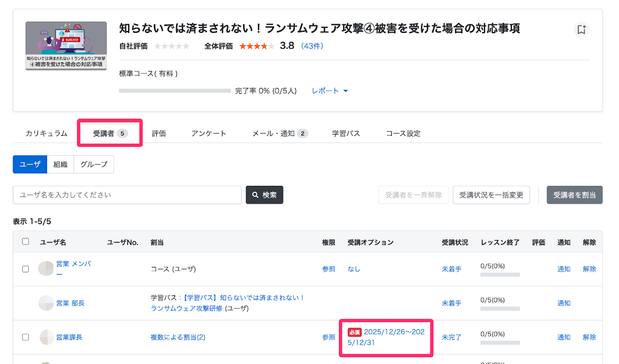Open the レポート dropdown

(330, 91)
